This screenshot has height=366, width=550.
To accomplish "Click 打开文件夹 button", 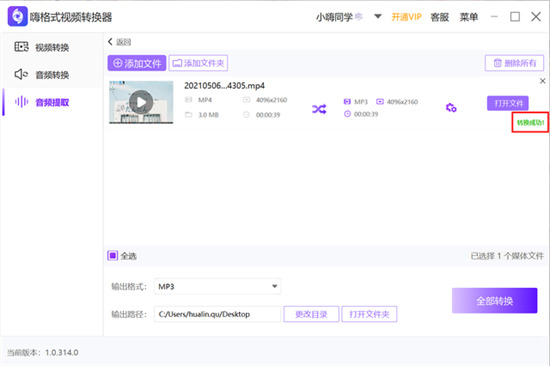I will click(x=369, y=314).
